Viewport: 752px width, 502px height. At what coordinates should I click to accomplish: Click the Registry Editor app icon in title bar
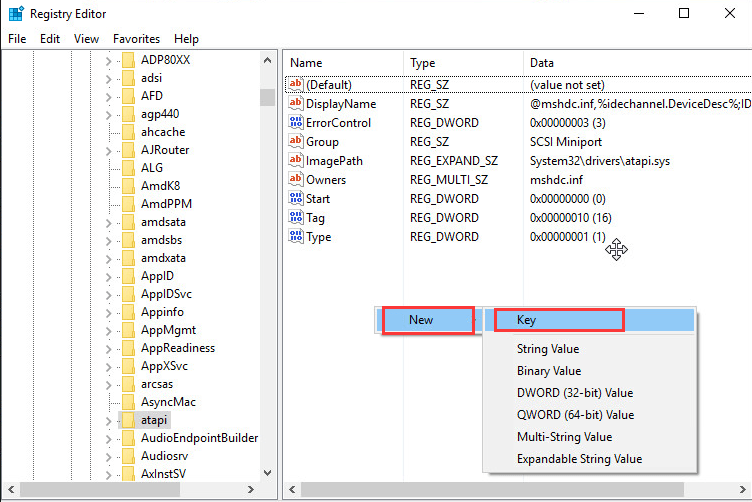(x=16, y=13)
